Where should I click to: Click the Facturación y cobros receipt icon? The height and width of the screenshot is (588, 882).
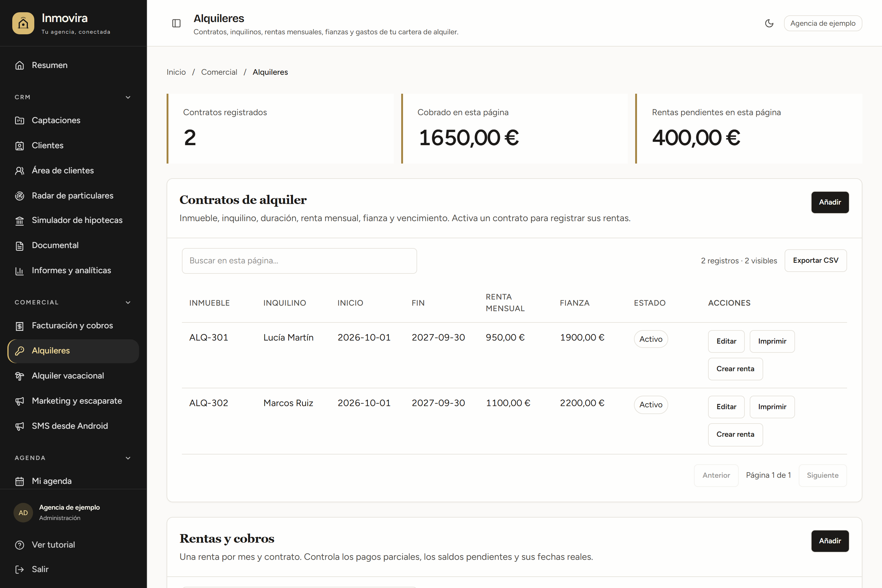click(20, 326)
